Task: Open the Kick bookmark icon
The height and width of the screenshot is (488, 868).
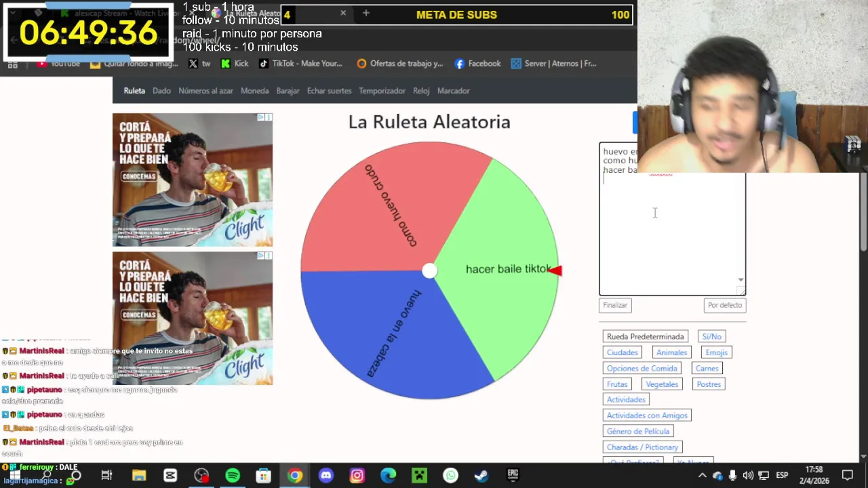Action: 227,64
